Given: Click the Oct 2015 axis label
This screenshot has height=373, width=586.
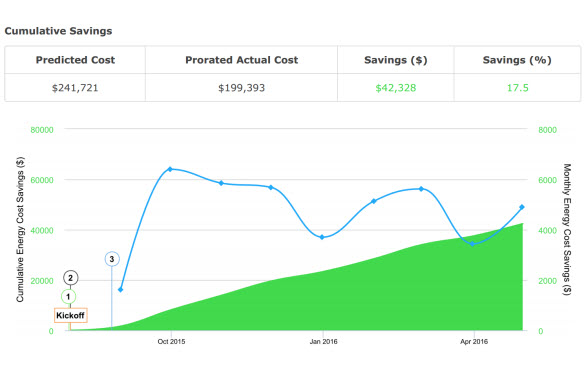Looking at the screenshot, I should point(171,342).
